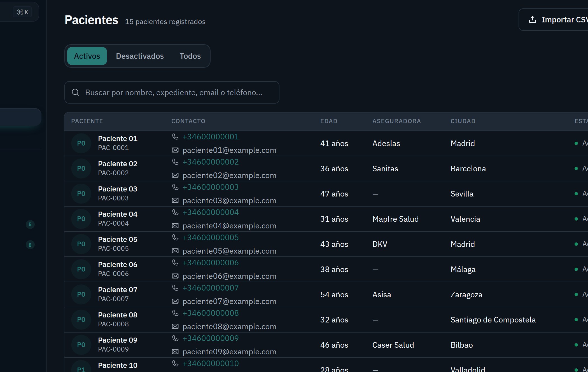The width and height of the screenshot is (588, 372).
Task: Click the ⌘K shortcut badge
Action: tap(22, 12)
